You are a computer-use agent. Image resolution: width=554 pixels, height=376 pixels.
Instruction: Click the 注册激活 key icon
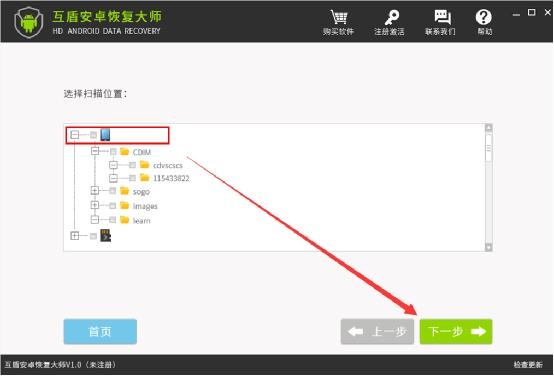[x=391, y=17]
